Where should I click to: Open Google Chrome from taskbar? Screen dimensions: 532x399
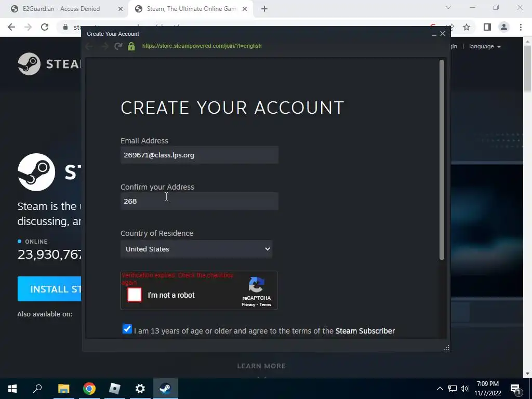tap(89, 389)
